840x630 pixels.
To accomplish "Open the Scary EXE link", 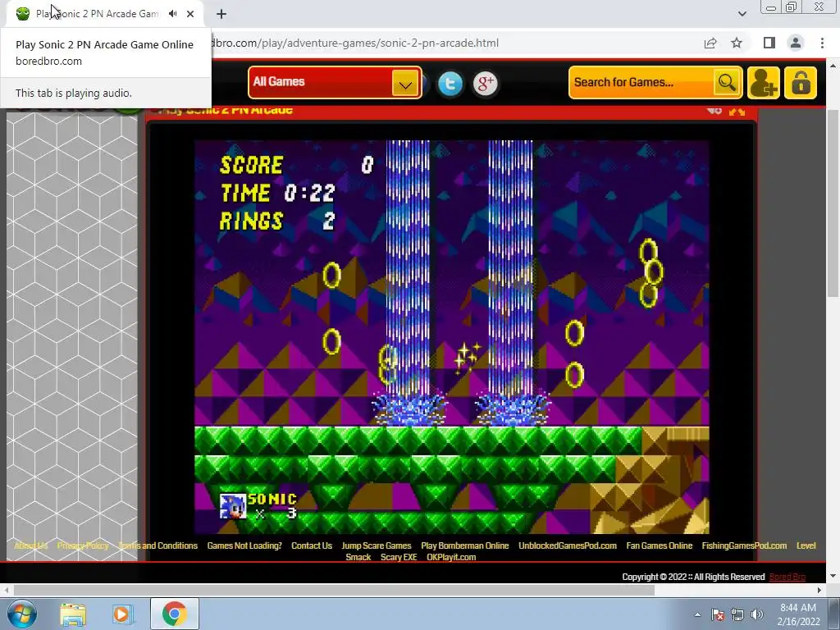I will click(399, 557).
